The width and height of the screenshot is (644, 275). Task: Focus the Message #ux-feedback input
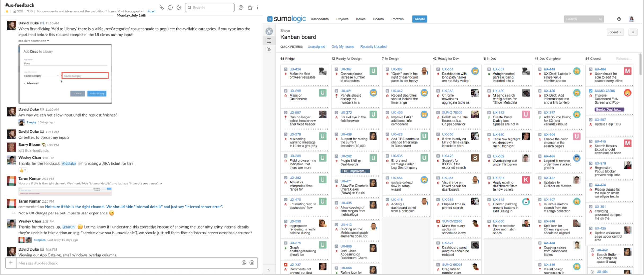[128, 263]
